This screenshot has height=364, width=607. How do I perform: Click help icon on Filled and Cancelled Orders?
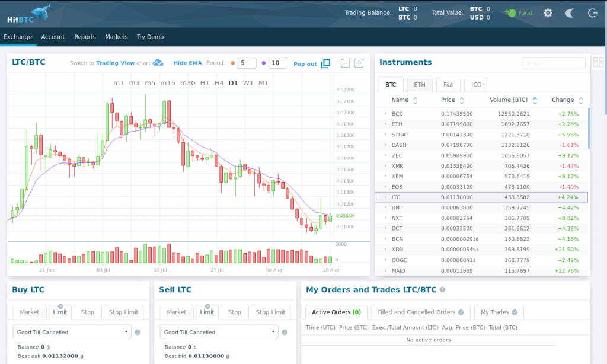(x=461, y=312)
